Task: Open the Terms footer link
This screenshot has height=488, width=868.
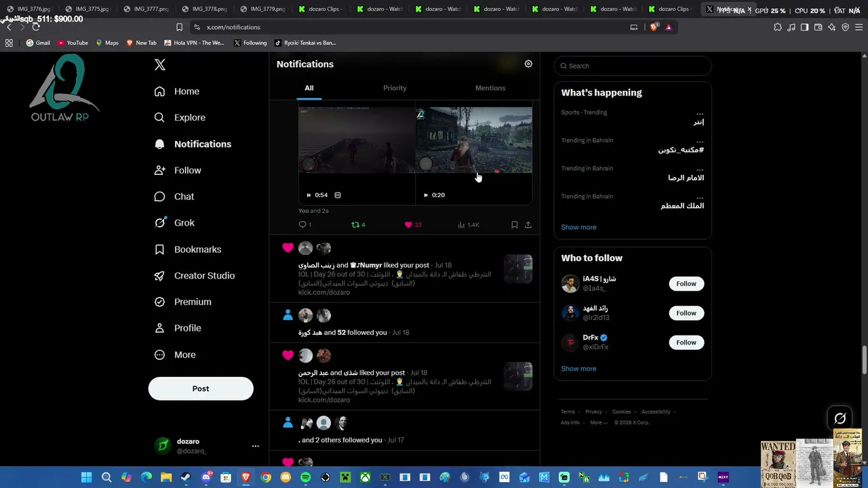Action: point(568,411)
